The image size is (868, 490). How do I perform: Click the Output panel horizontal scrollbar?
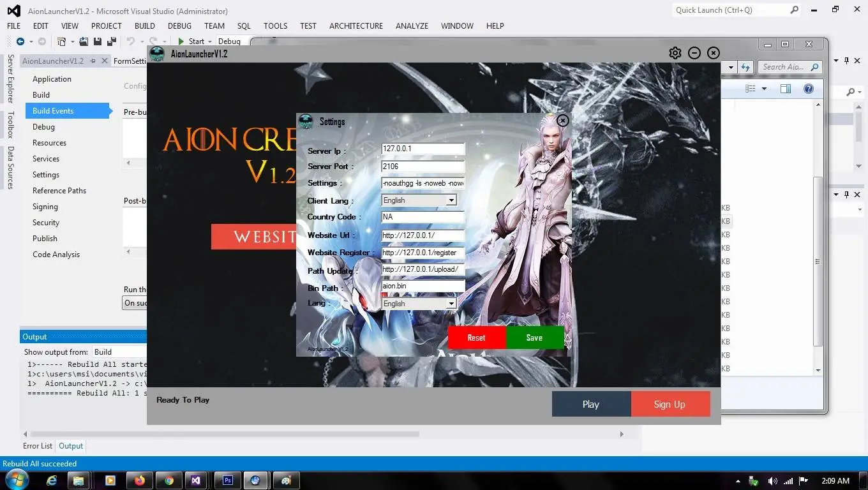click(225, 434)
